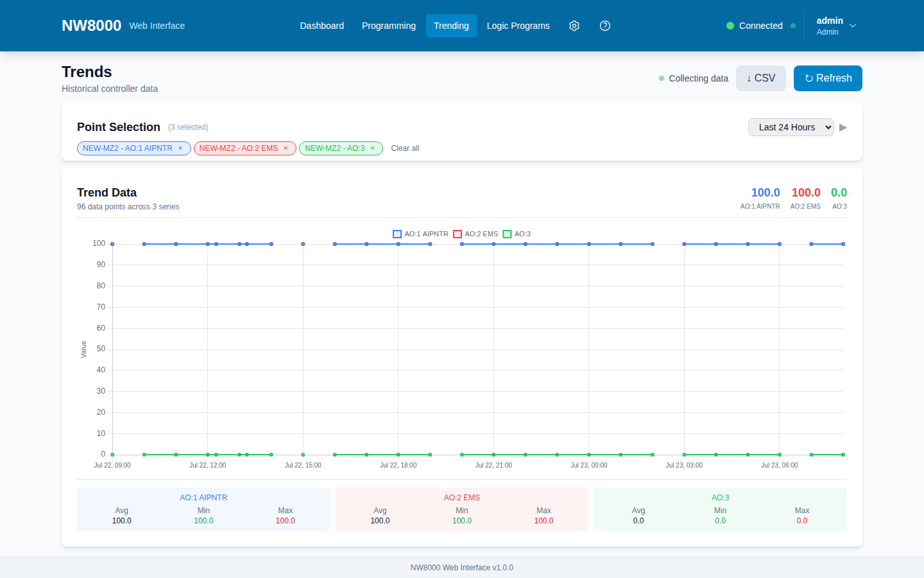Toggle AO:3 series in chart legend
This screenshot has width=924, height=578.
517,234
